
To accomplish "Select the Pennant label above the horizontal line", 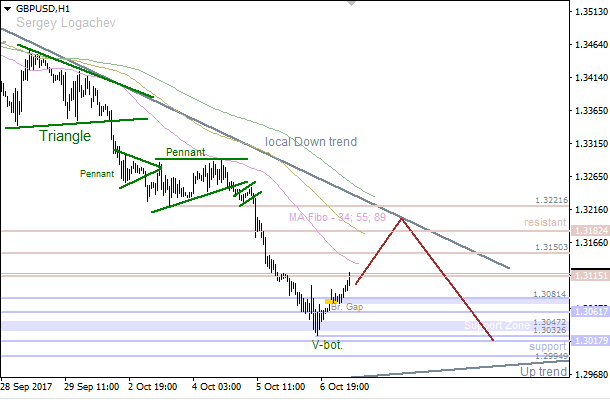I will coord(186,153).
